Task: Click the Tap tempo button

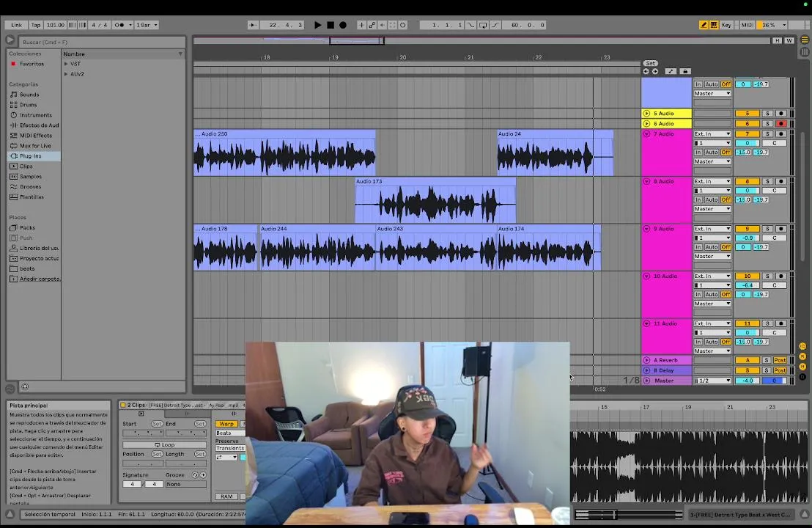Action: point(36,25)
